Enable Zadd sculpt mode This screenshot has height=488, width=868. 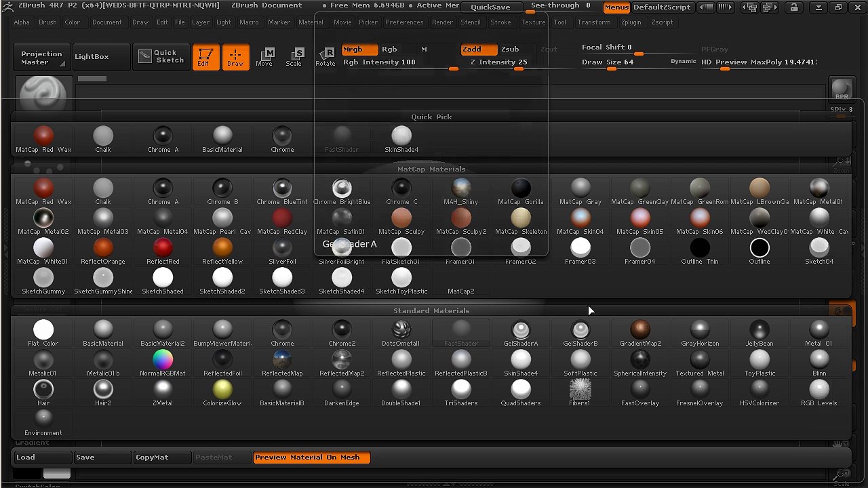click(x=479, y=49)
